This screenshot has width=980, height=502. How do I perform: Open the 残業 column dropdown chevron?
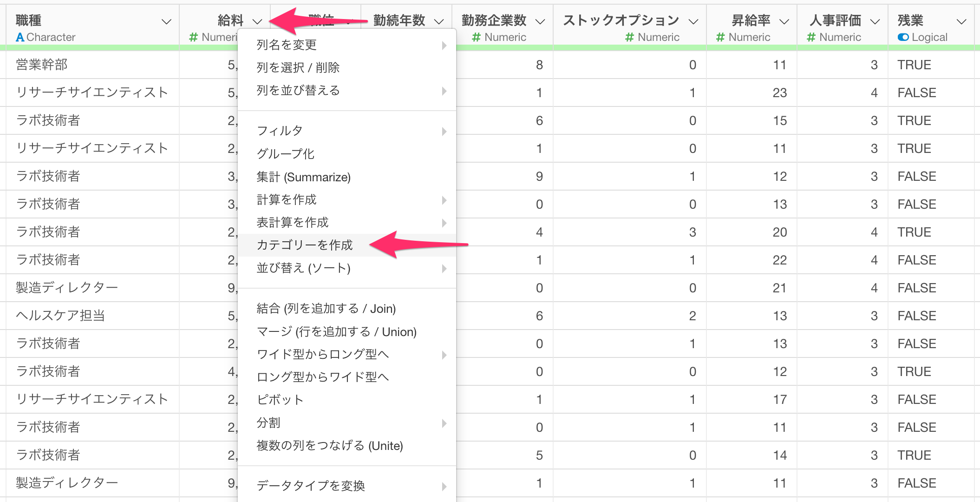961,21
